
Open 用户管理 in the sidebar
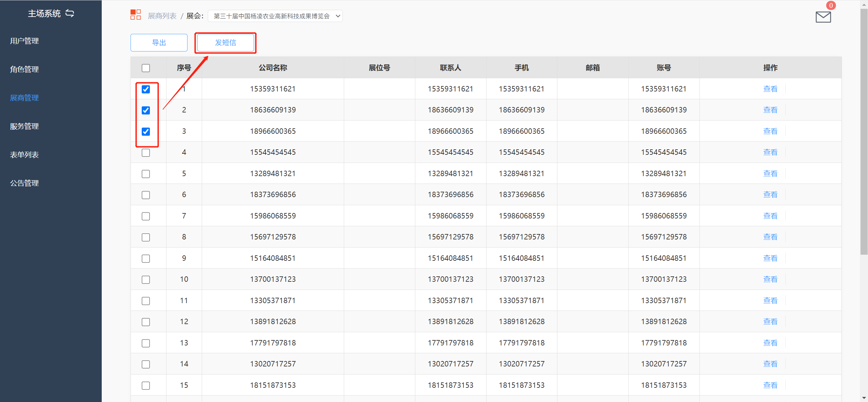[24, 41]
